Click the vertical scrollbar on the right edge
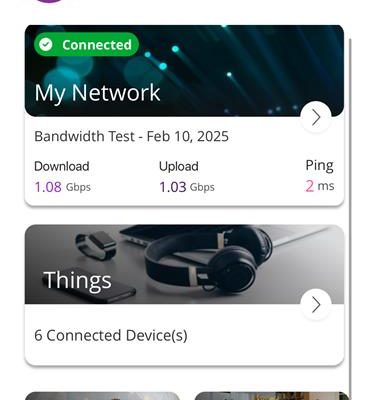 350,217
